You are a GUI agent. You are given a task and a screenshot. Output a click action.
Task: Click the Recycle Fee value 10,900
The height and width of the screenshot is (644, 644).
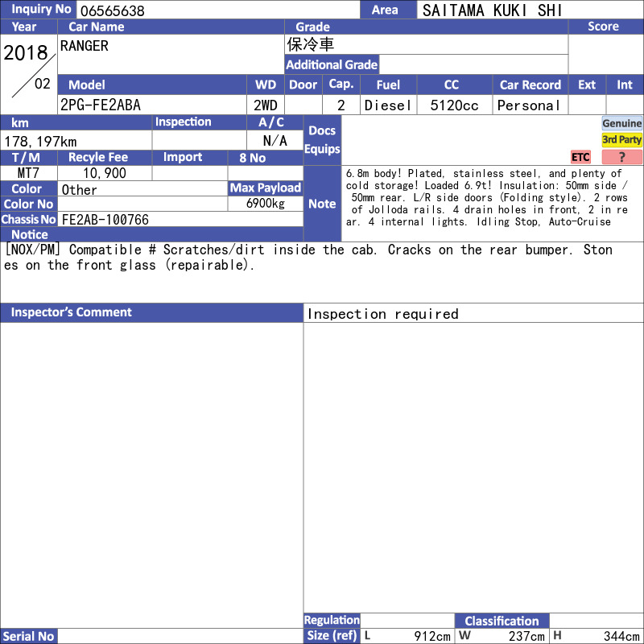click(x=105, y=173)
